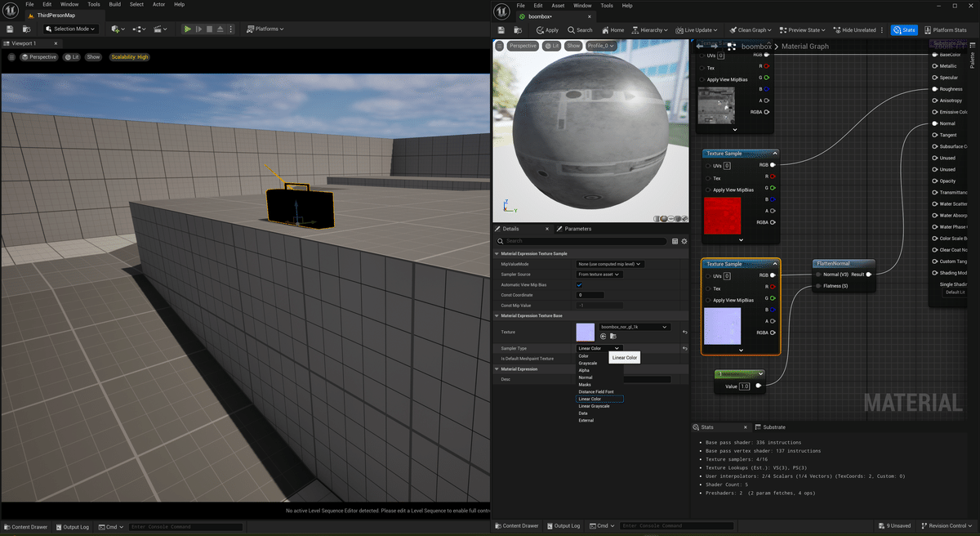Viewport: 980px width, 536px height.
Task: Apply material changes
Action: point(547,30)
